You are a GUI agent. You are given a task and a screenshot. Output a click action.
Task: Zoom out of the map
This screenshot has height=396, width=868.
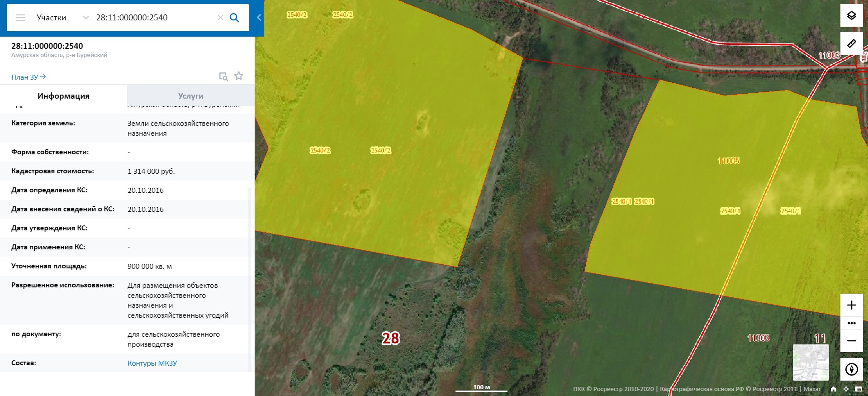click(x=851, y=341)
